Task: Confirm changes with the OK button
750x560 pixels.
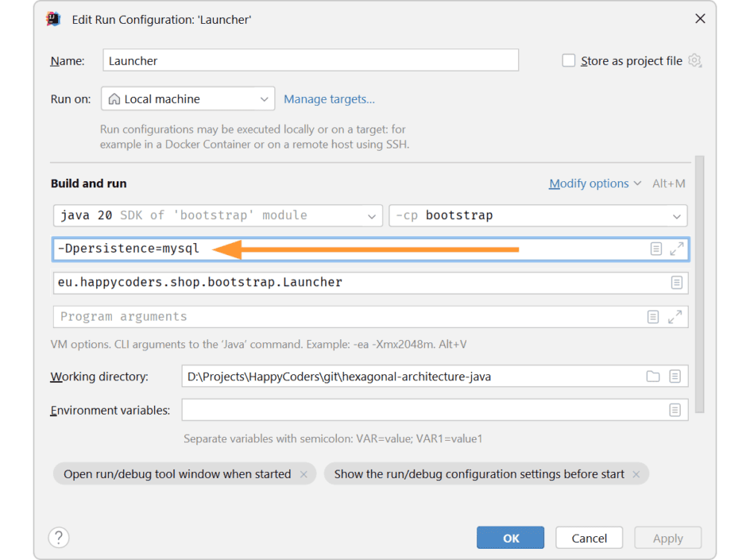Action: (510, 537)
